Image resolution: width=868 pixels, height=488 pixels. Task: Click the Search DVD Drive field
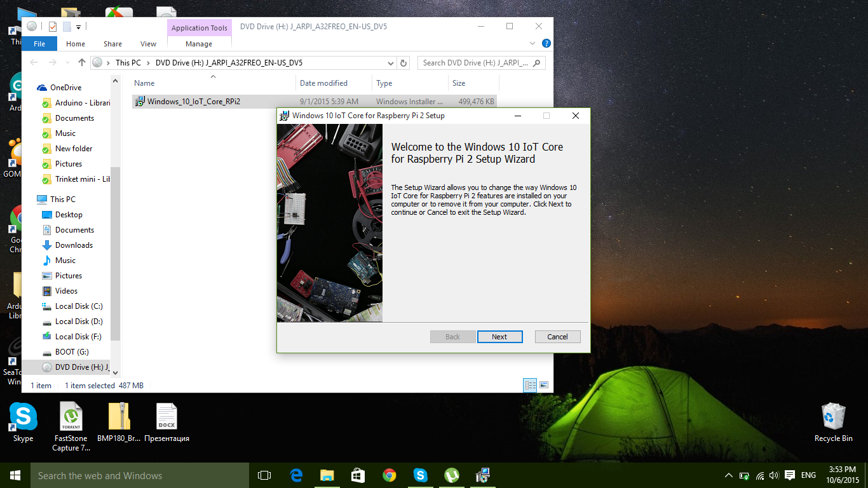(x=477, y=63)
